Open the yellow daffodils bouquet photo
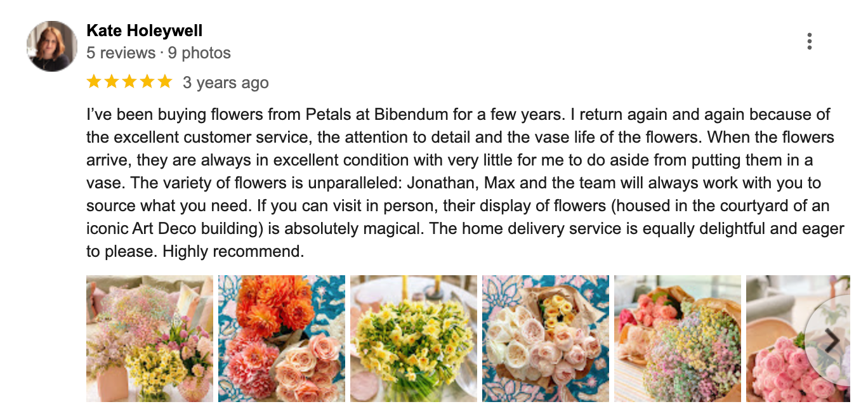The height and width of the screenshot is (416, 868). pos(414,339)
